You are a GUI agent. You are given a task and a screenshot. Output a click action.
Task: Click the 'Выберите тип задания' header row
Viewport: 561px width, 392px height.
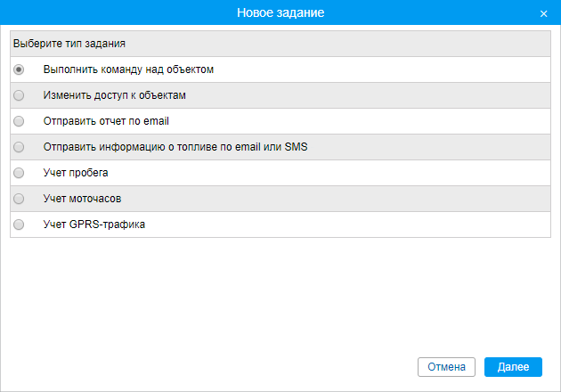[280, 44]
